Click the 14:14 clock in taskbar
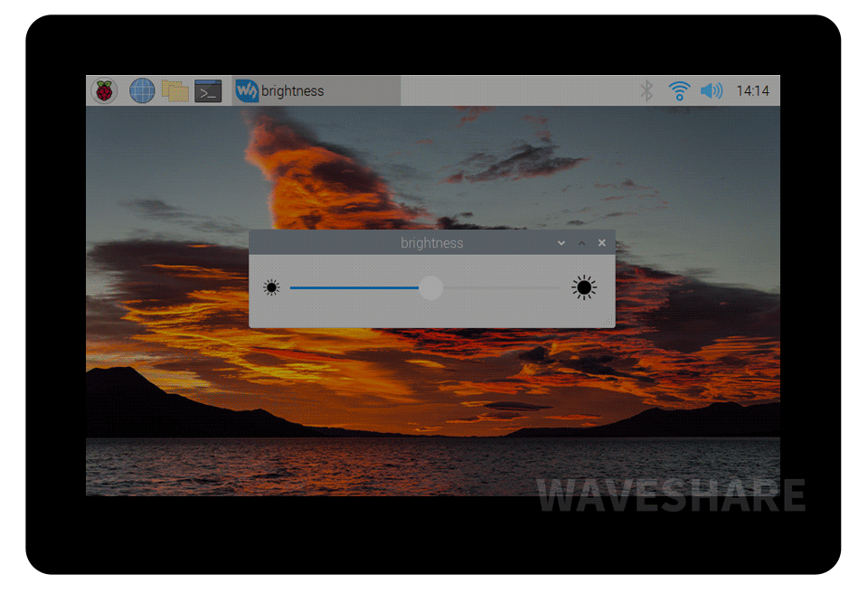The height and width of the screenshot is (602, 868). (752, 90)
